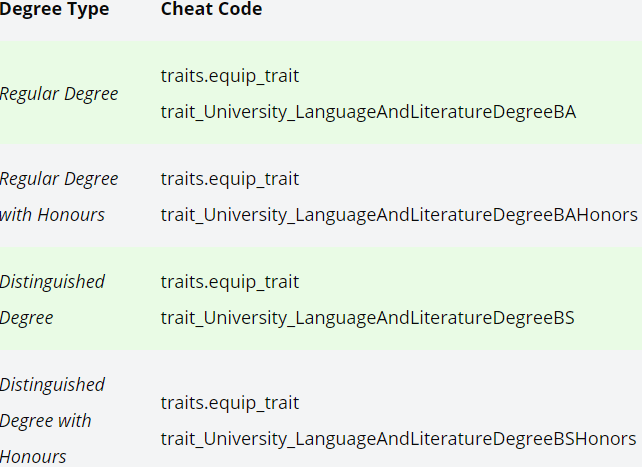Select "Regular Degree" label in the first row
642x467 pixels.
coord(59,94)
